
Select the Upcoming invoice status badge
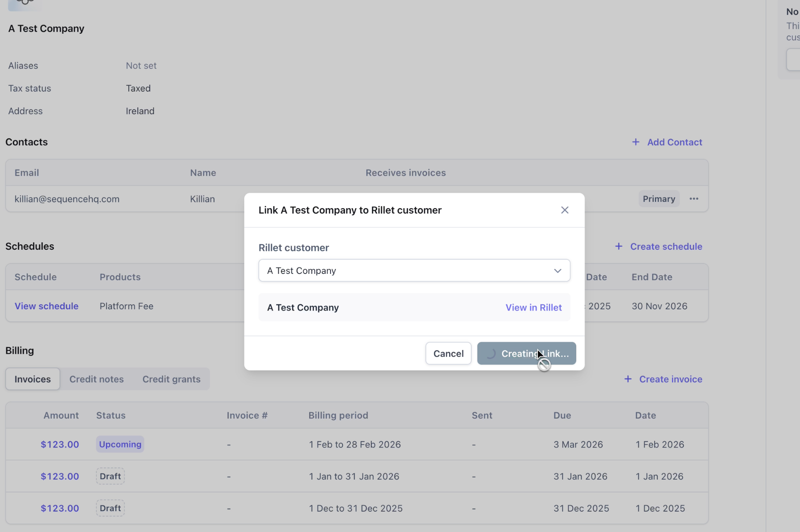click(x=120, y=444)
